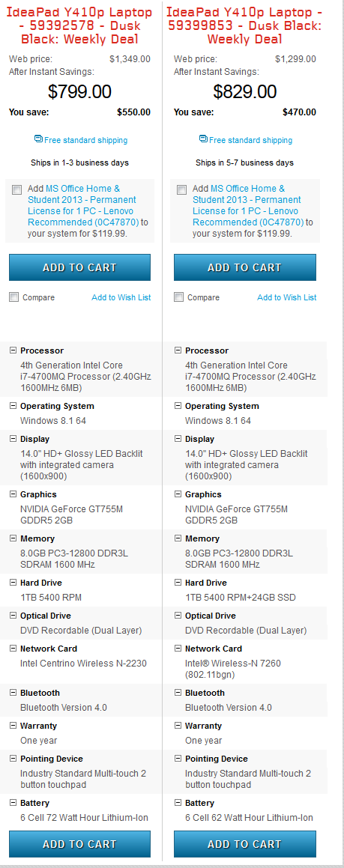Screen dimensions: 344x868
Task: Tick Compare checkbox for the $829 laptop
Action: [179, 297]
